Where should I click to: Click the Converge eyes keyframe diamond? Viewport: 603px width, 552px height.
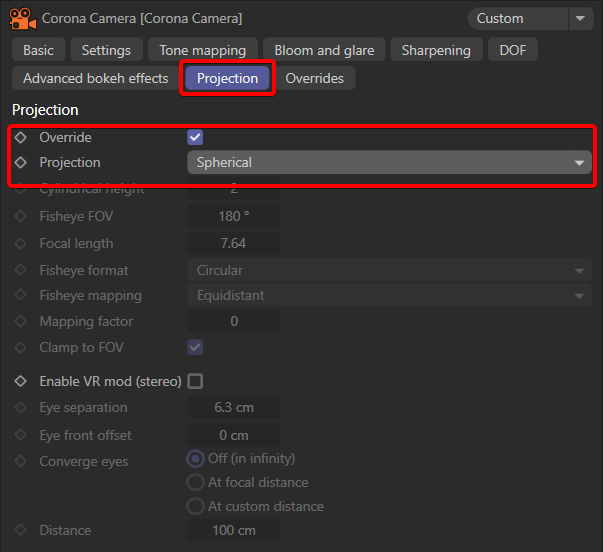coord(20,461)
